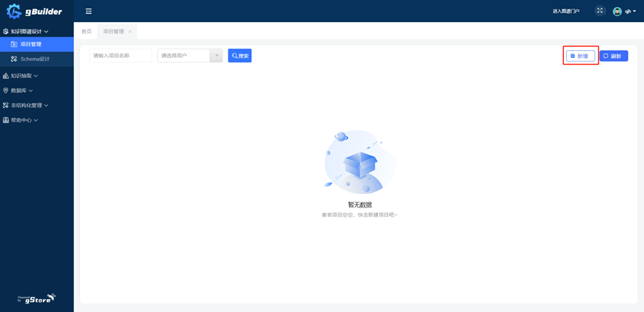Open Schema设计 in sidebar
644x312 pixels.
click(x=37, y=59)
